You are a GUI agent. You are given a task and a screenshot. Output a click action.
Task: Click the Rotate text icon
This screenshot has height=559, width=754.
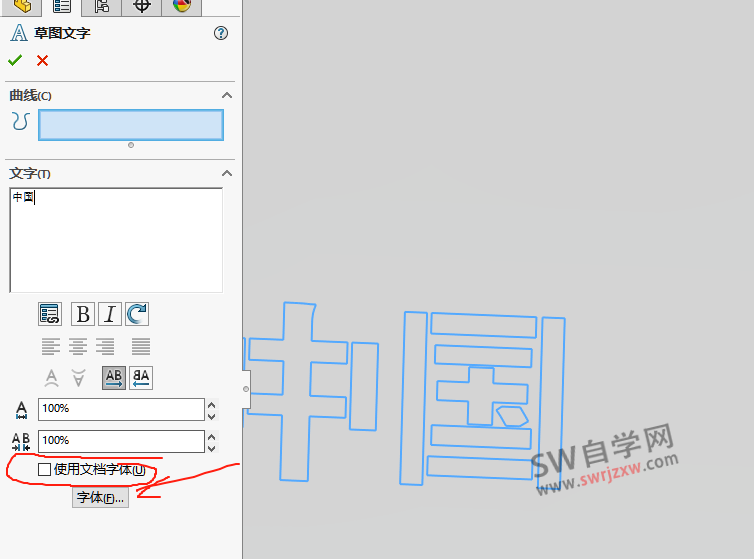(x=137, y=315)
